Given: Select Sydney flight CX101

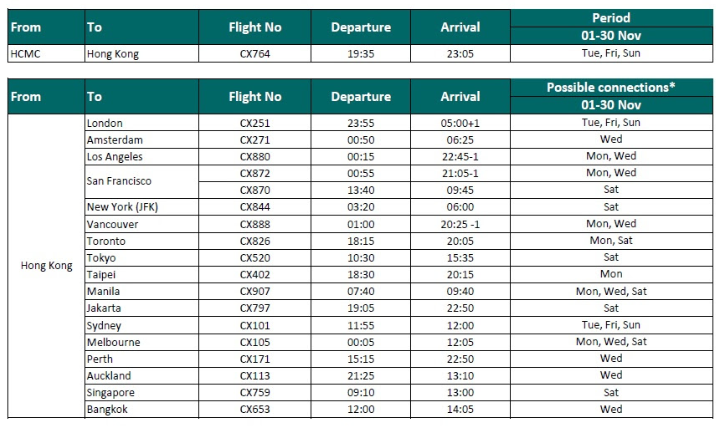Looking at the screenshot, I should click(x=255, y=325).
